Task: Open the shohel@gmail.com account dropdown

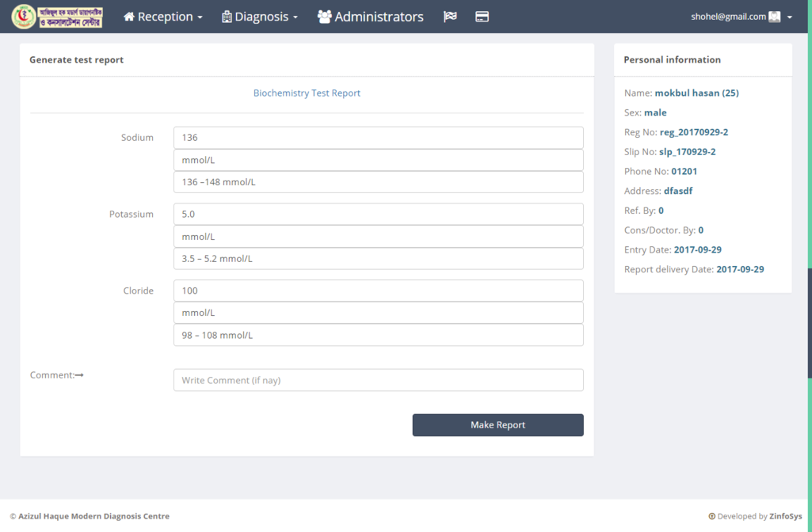Action: tap(741, 17)
